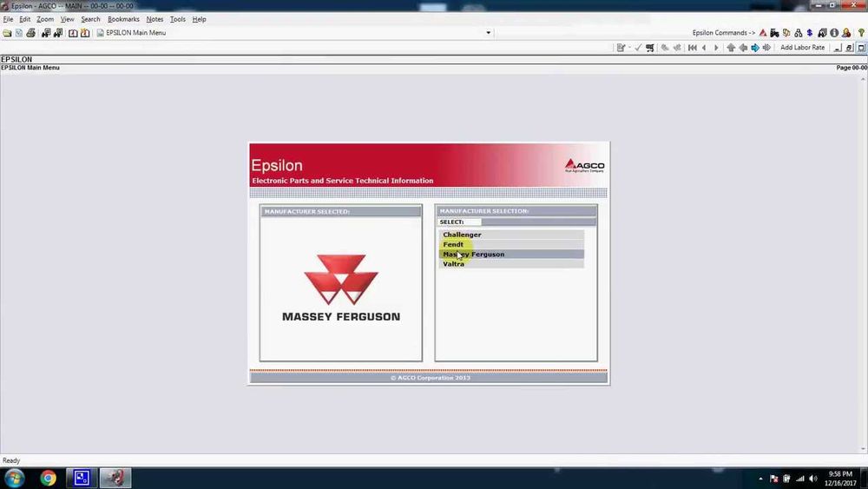Screen dimensions: 868x489
Task: Click the Add Labor Rate button
Action: [803, 48]
